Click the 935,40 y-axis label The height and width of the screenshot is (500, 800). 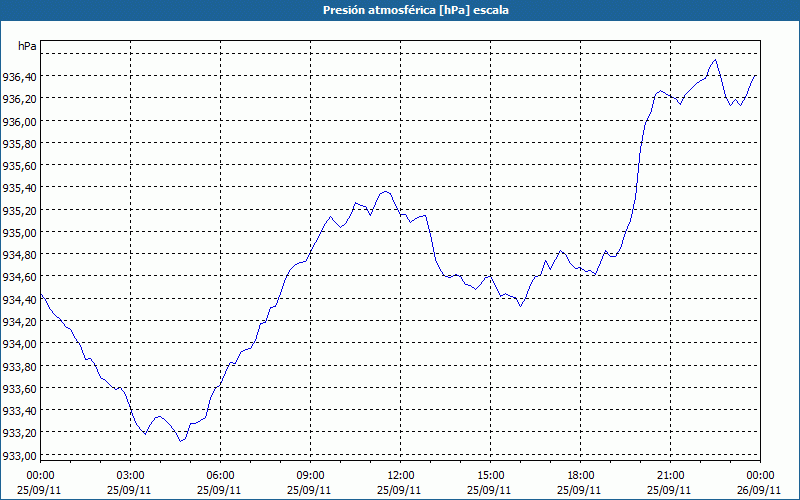click(19, 188)
